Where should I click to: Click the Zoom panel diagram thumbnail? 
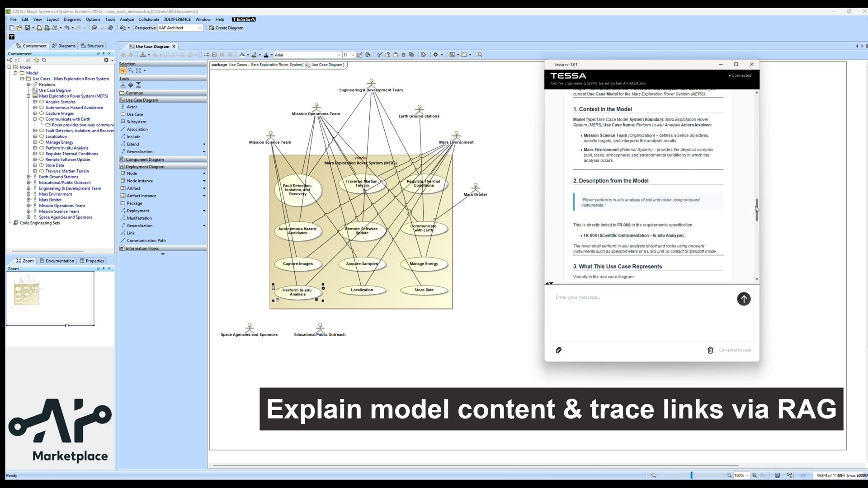27,291
